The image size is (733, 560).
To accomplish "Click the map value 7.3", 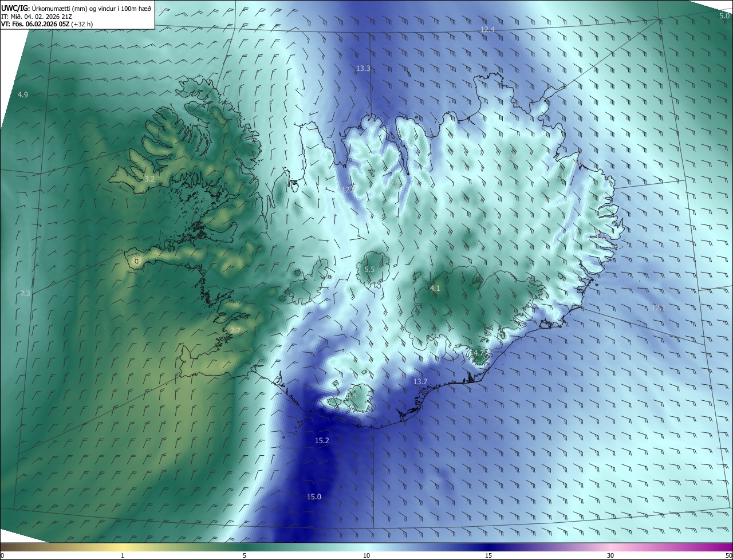I will (x=25, y=294).
